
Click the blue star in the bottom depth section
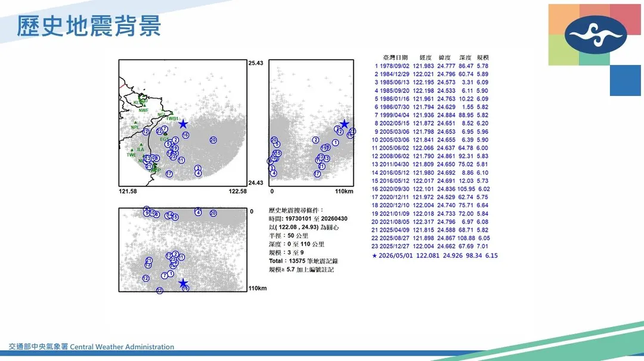(183, 282)
